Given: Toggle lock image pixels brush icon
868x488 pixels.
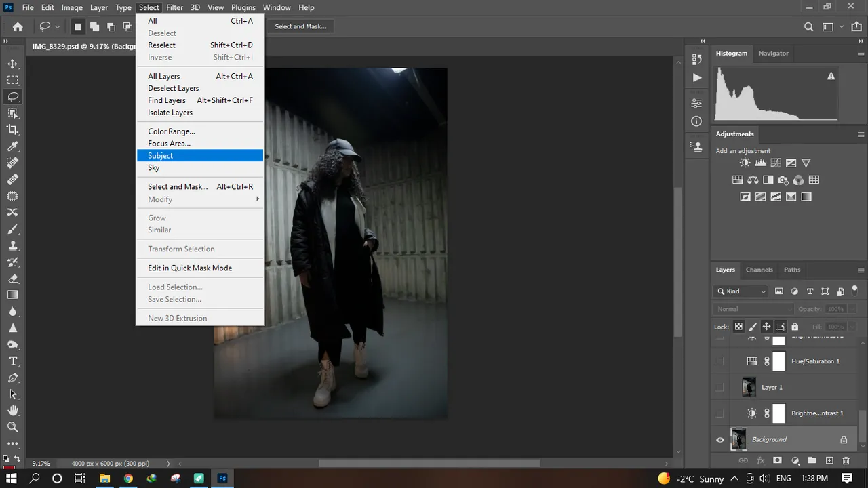Looking at the screenshot, I should tap(753, 327).
